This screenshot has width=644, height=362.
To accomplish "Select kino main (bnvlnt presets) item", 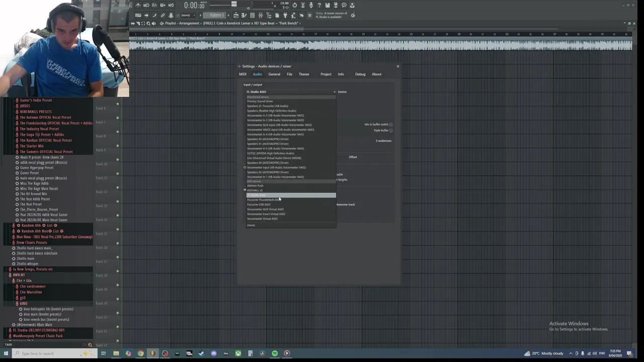I will [42, 314].
